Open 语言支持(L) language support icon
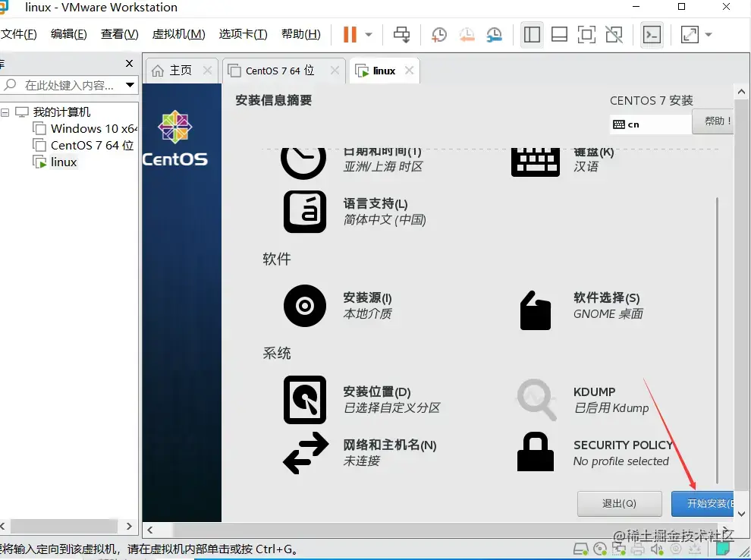 coord(305,212)
